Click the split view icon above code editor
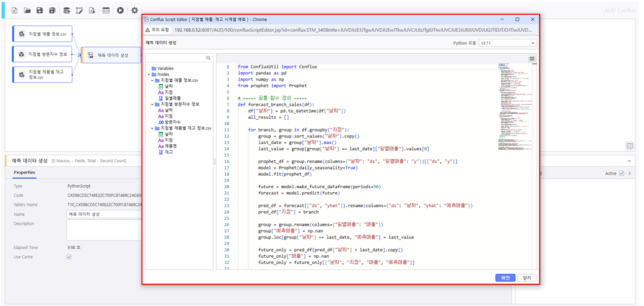The image size is (644, 306). pyautogui.click(x=532, y=58)
